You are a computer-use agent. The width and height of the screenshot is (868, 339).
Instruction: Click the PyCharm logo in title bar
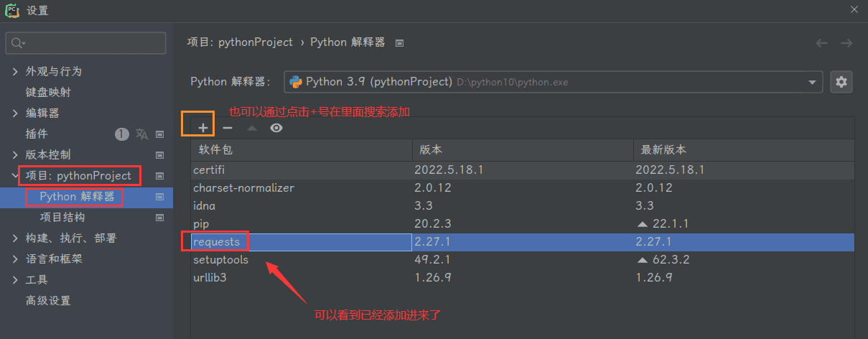pyautogui.click(x=11, y=10)
